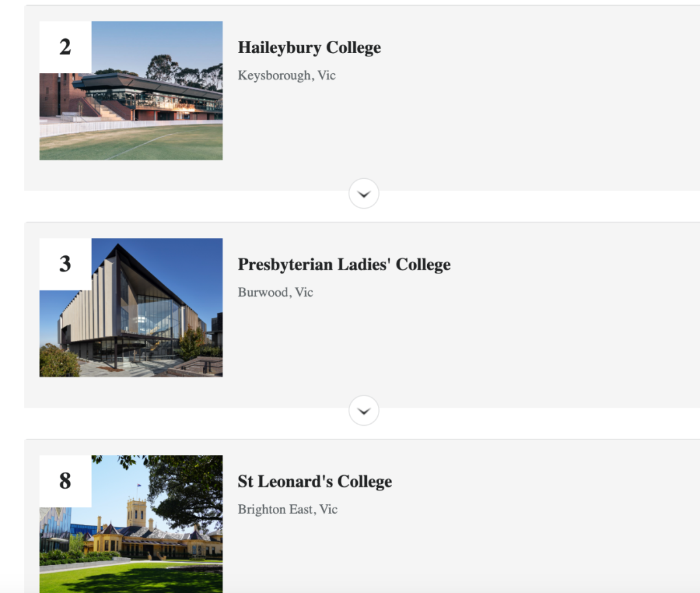Select the St Leonard's College heading
The height and width of the screenshot is (593, 700).
(315, 482)
